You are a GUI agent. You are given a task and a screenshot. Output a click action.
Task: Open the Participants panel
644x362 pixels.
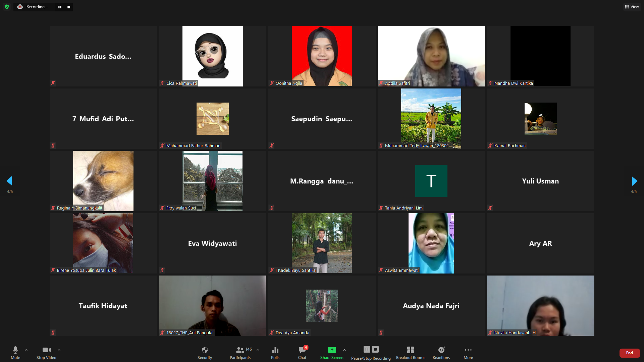click(240, 353)
